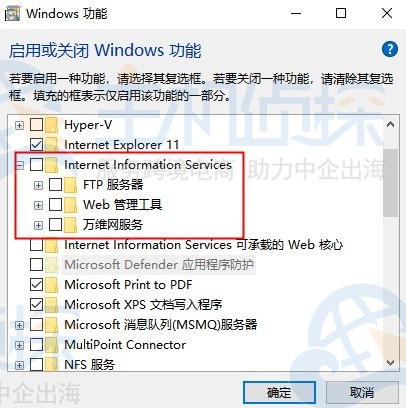Click the FTP 服务器 folder icon
Image resolution: width=406 pixels, height=408 pixels.
click(70, 185)
